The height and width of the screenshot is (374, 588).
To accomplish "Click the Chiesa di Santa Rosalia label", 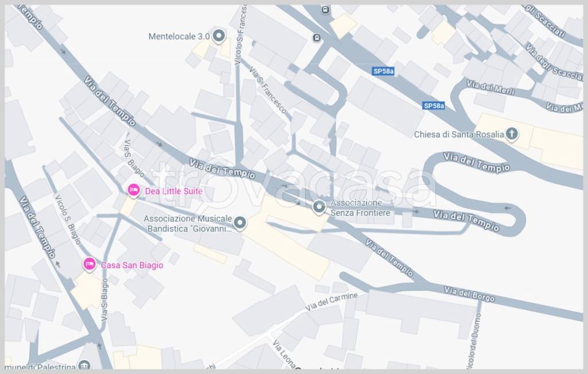I will [x=459, y=134].
